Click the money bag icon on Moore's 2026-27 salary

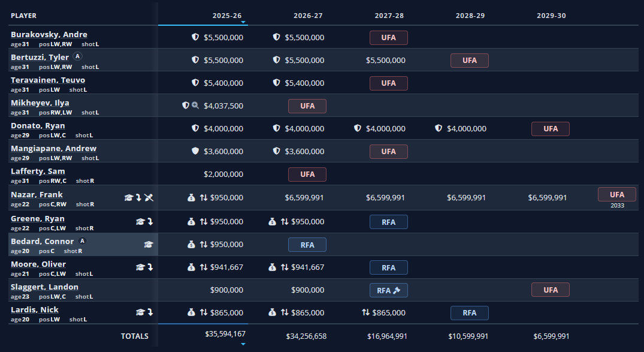point(272,267)
